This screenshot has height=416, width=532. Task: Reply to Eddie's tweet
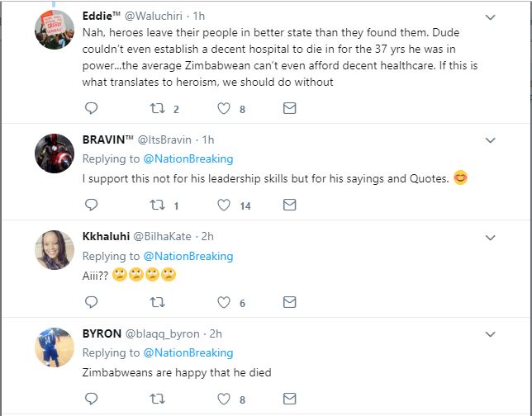pyautogui.click(x=92, y=108)
